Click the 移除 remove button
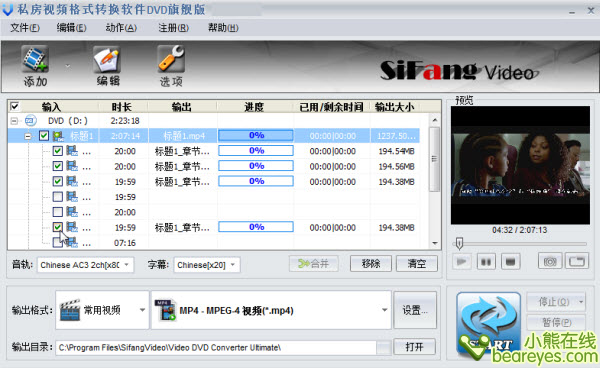 coord(371,264)
